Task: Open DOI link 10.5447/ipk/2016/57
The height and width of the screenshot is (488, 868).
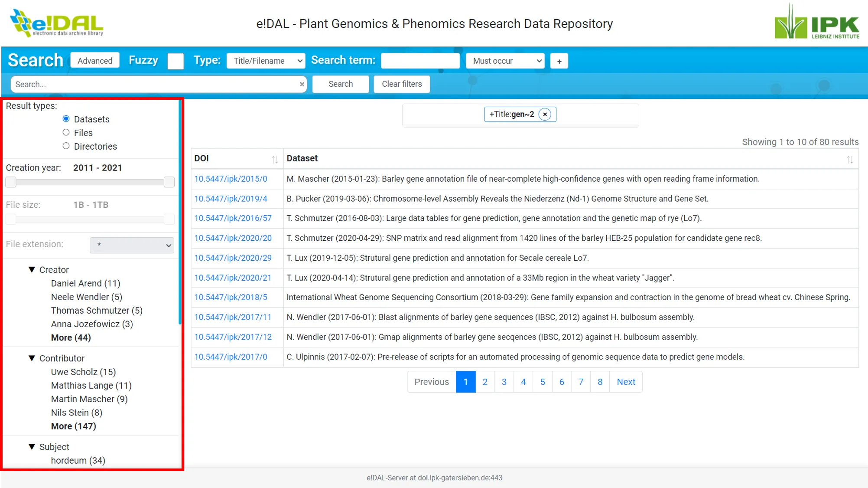Action: (233, 218)
